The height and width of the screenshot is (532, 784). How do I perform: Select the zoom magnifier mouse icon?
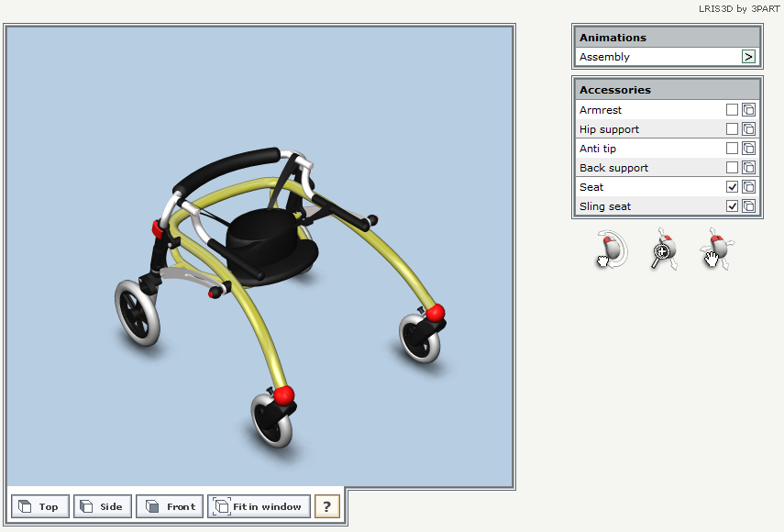tap(665, 249)
